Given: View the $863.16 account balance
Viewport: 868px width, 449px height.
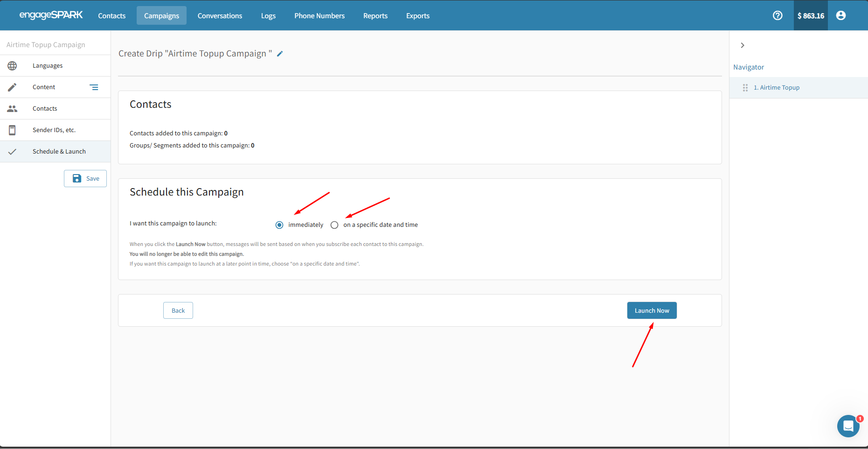Looking at the screenshot, I should point(810,15).
